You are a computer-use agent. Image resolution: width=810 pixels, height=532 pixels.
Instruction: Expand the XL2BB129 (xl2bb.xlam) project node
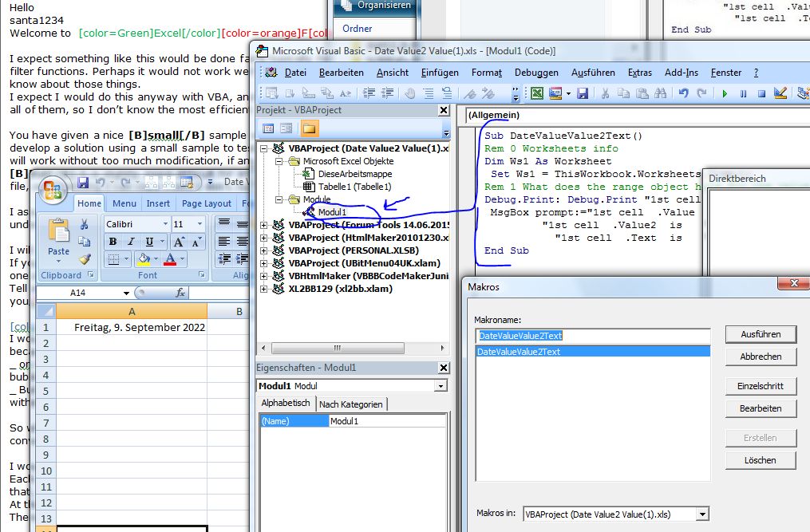click(x=264, y=289)
